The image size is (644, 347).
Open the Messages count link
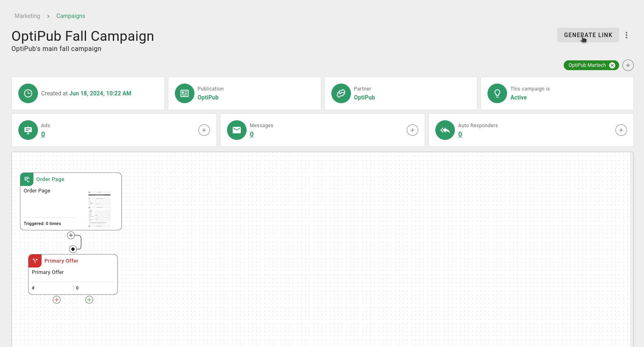click(252, 134)
